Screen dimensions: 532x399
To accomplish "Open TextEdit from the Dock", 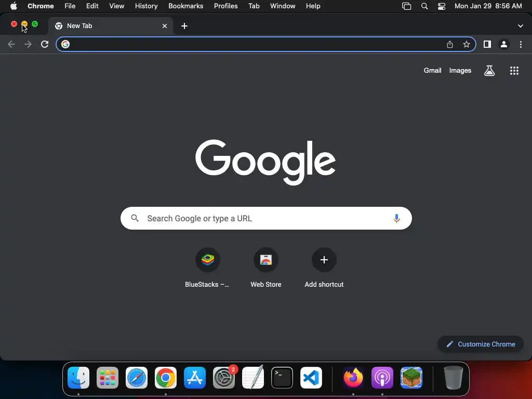I will coord(253,377).
